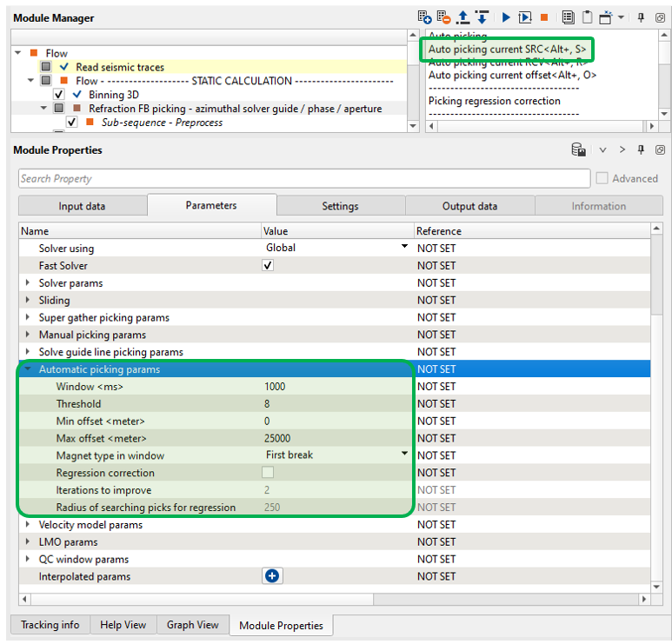
Task: Toggle the Fast Solver checkbox
Action: pos(268,266)
